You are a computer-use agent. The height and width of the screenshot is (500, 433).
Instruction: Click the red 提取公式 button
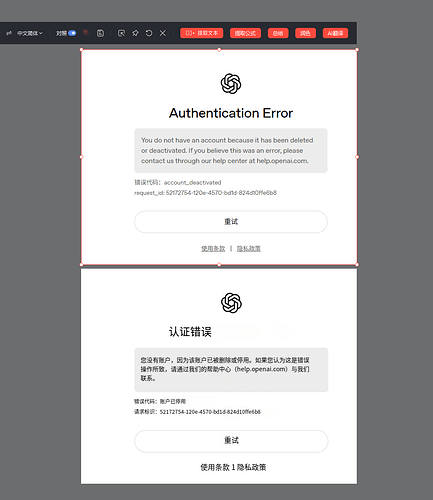point(245,33)
